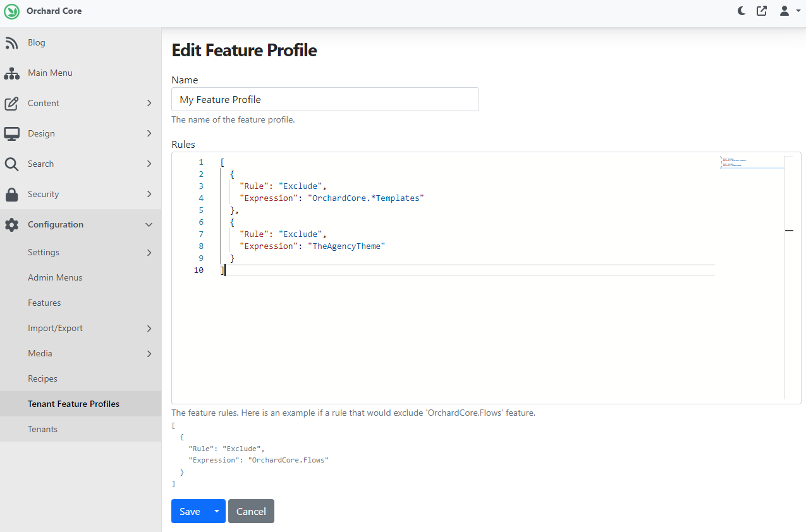The height and width of the screenshot is (532, 806).
Task: Click the Media label in the sidebar
Action: (x=40, y=353)
